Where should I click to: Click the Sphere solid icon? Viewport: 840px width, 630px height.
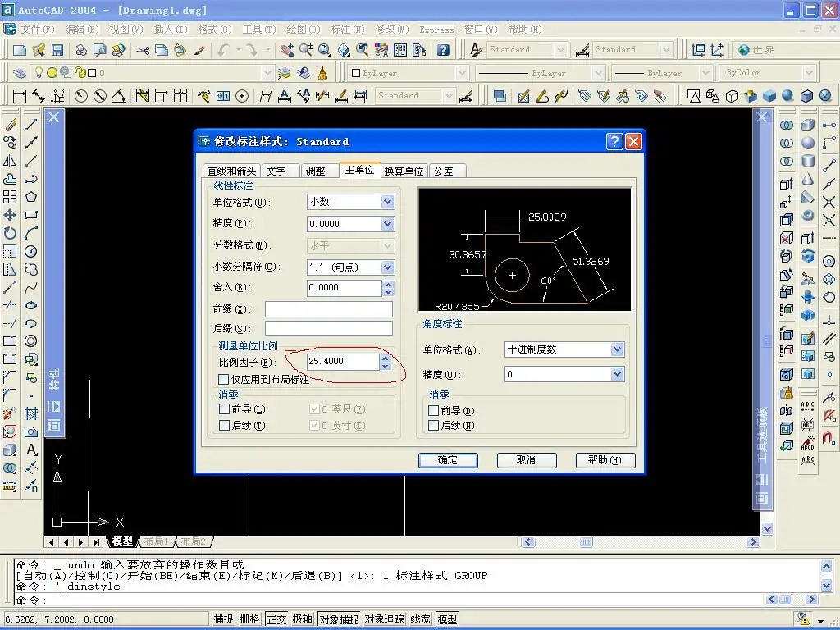coord(808,143)
